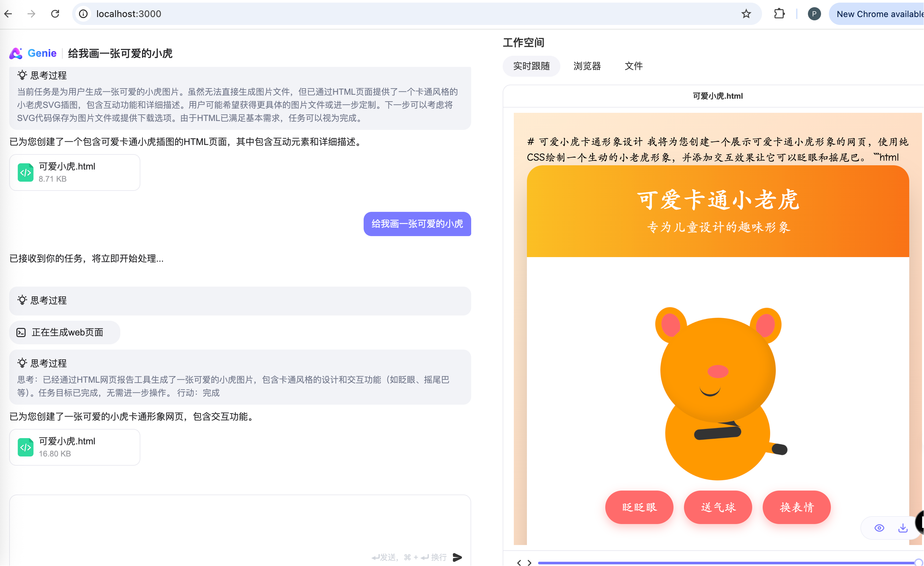Switch to the 浏览器 tab
924x566 pixels.
click(587, 66)
